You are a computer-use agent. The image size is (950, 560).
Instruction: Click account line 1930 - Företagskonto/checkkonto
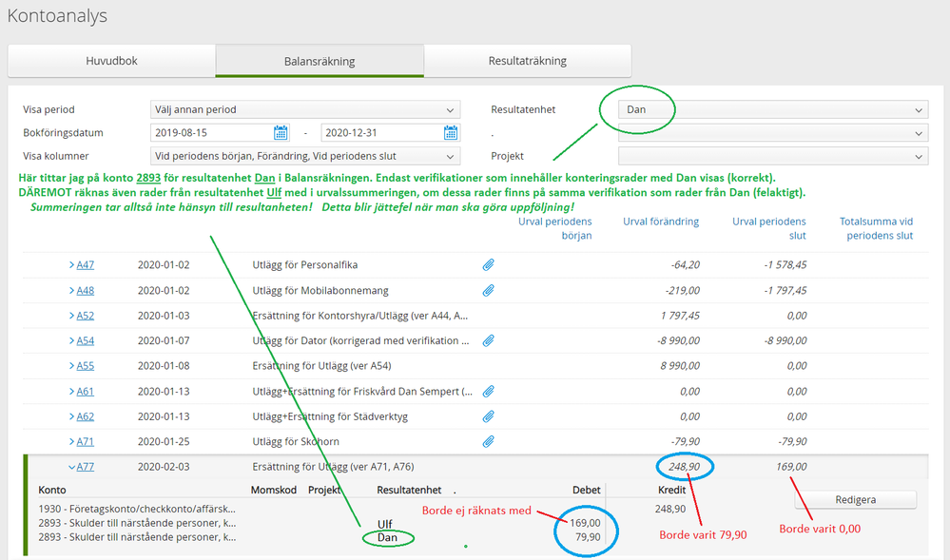pos(137,509)
